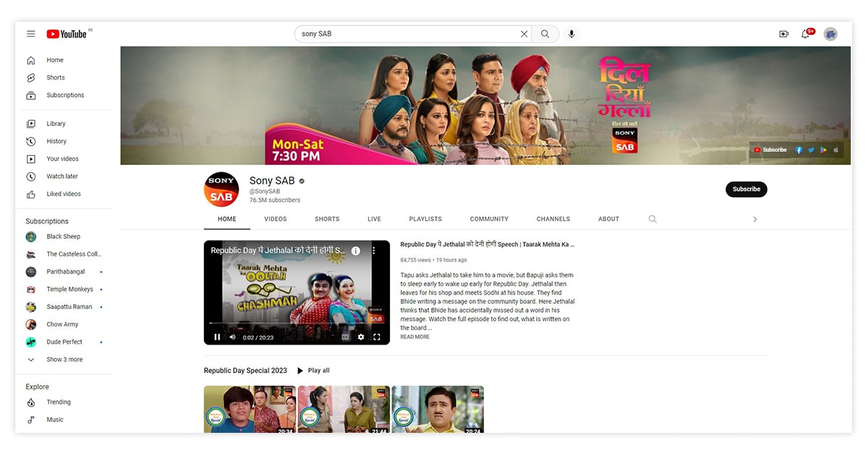Enter fullscreen mode on the player

point(377,337)
